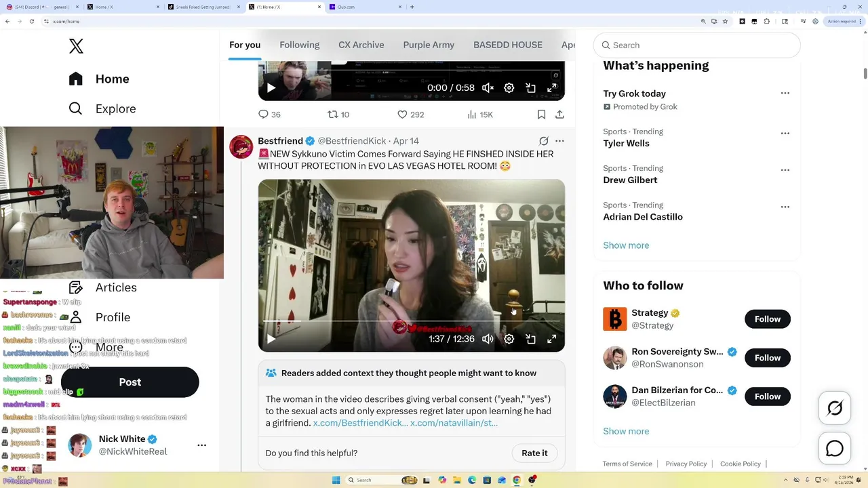View analytics for top post (15K)
868x488 pixels.
480,115
